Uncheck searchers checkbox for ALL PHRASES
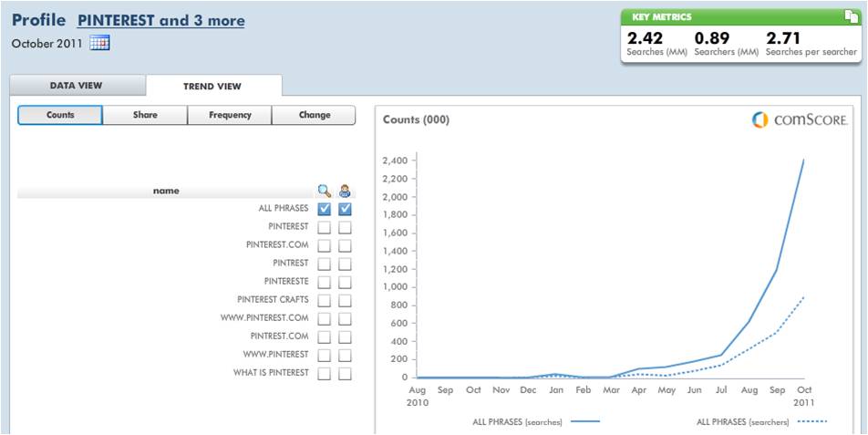This screenshot has width=868, height=435. click(345, 209)
